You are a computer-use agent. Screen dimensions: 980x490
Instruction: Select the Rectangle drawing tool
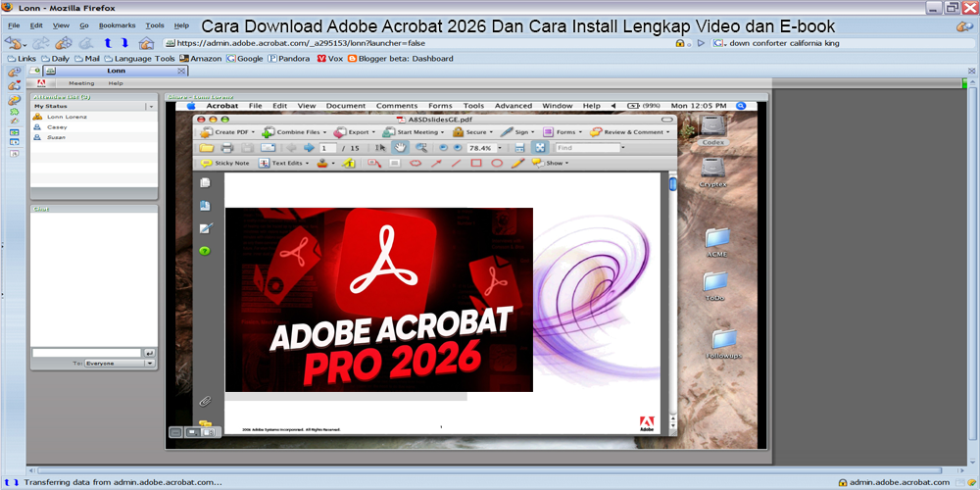tap(476, 163)
